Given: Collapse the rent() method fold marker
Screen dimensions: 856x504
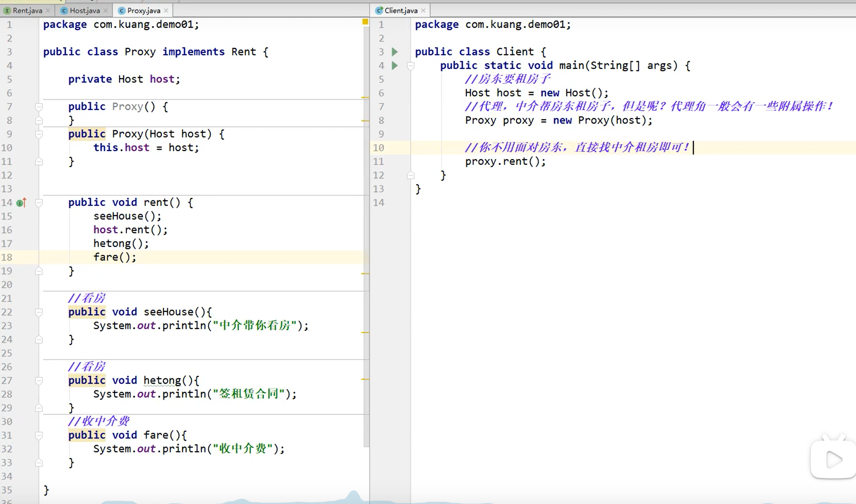Looking at the screenshot, I should (39, 202).
